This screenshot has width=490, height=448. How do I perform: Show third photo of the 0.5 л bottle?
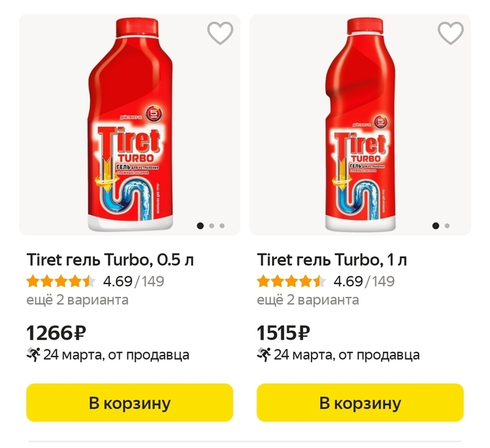(222, 226)
